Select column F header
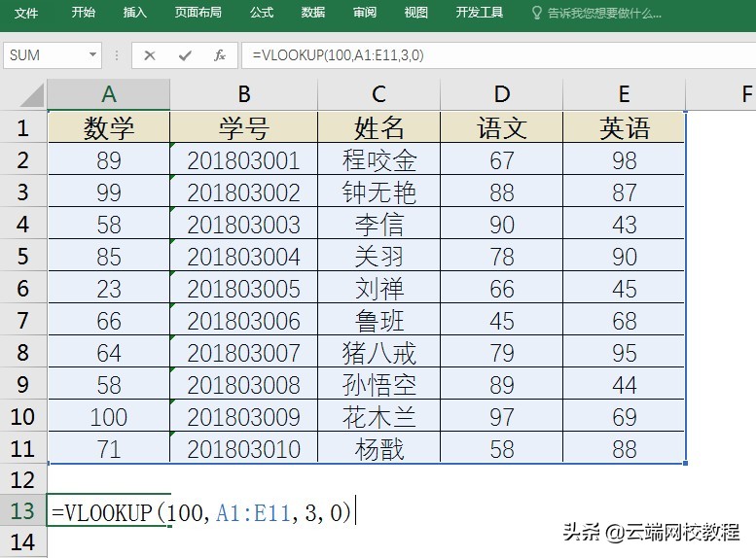Image resolution: width=756 pixels, height=558 pixels. (721, 94)
